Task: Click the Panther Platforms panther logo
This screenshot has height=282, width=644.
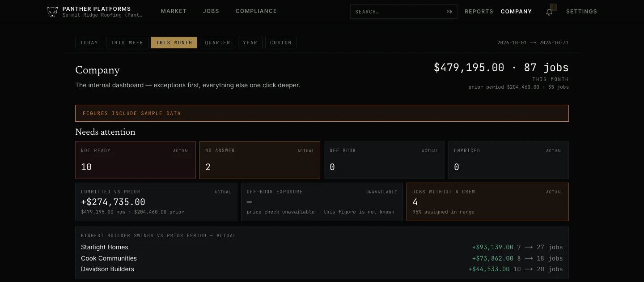Action: 52,12
